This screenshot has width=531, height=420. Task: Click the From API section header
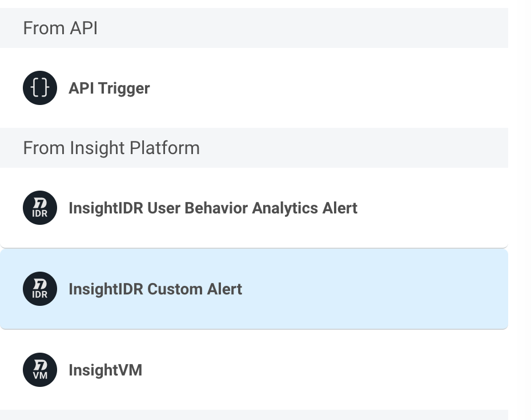click(60, 28)
